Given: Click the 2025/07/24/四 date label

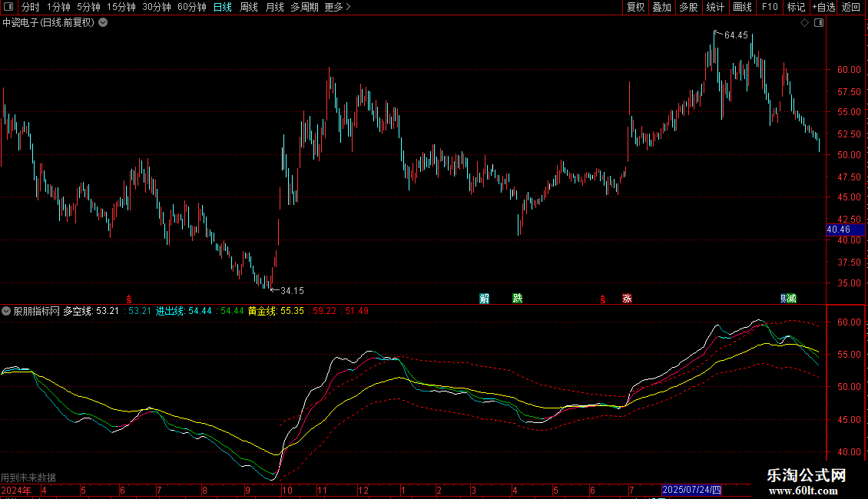Looking at the screenshot, I should tap(692, 490).
